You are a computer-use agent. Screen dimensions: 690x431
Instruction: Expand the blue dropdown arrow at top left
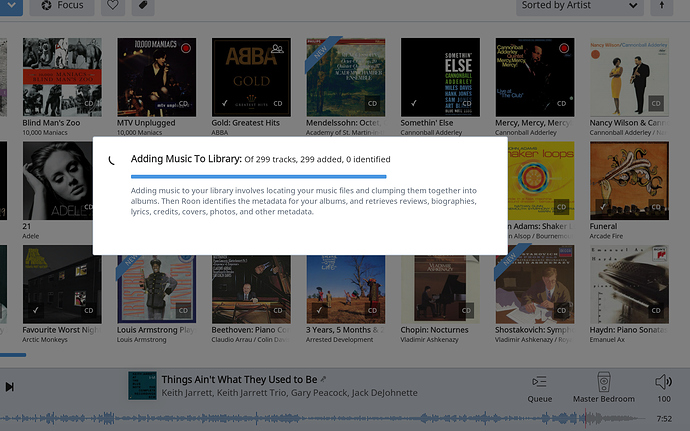11,6
